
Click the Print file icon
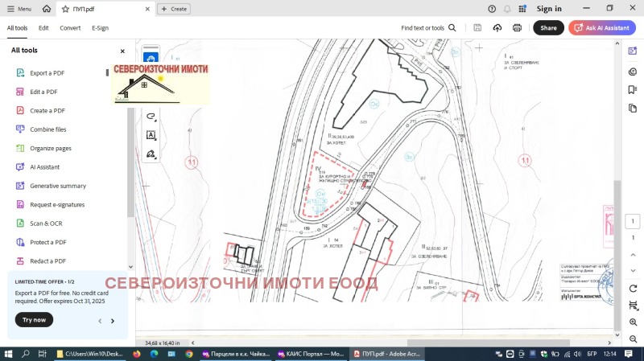coord(517,28)
